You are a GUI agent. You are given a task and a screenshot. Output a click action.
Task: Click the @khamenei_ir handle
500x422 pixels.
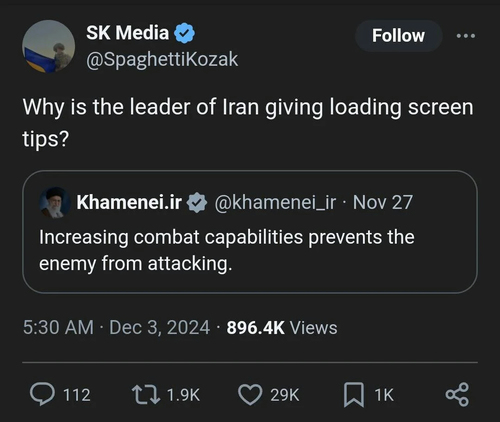click(275, 202)
